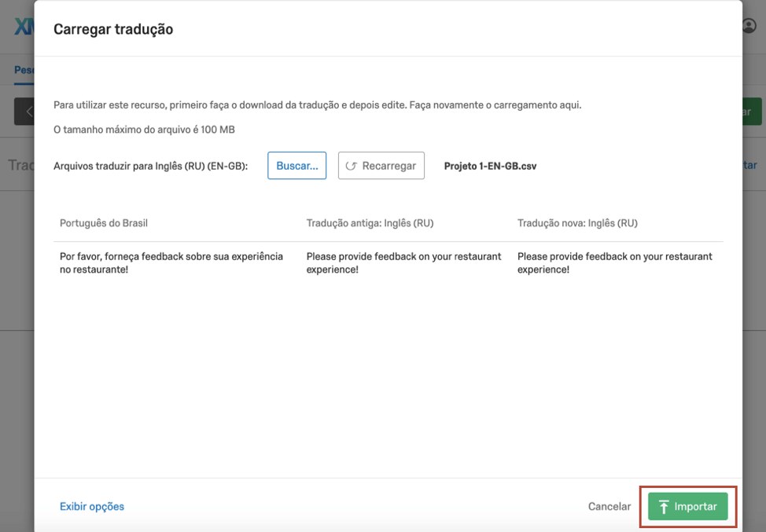
Task: Click the Importar button label
Action: (695, 507)
